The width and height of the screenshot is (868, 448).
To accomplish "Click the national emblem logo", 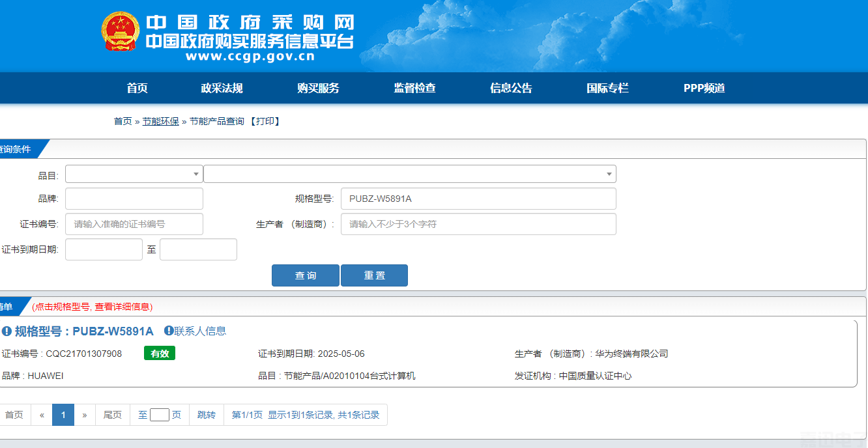I will point(121,31).
